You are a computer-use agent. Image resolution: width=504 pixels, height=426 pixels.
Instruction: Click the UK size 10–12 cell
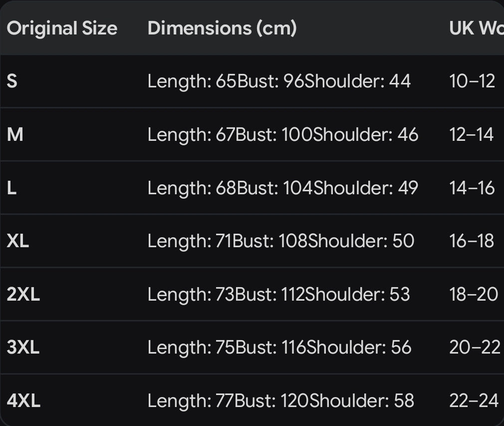point(472,81)
